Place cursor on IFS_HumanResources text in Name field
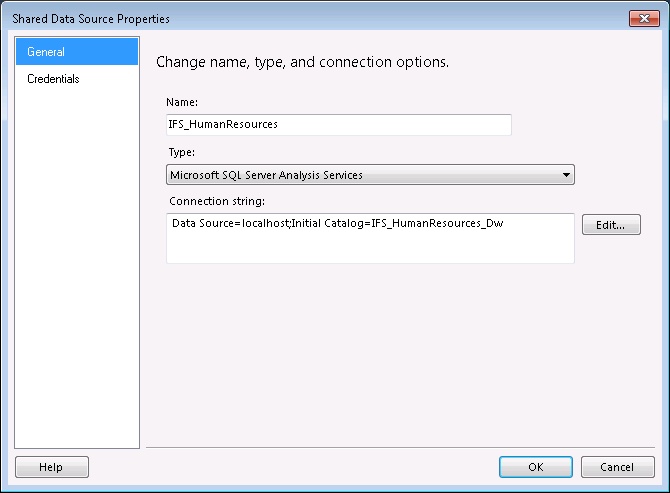This screenshot has width=670, height=493. (223, 124)
